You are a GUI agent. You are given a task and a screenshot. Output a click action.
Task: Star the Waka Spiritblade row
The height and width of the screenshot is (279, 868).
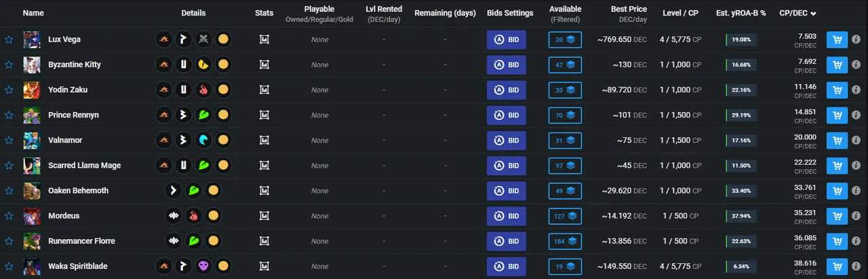pos(9,266)
